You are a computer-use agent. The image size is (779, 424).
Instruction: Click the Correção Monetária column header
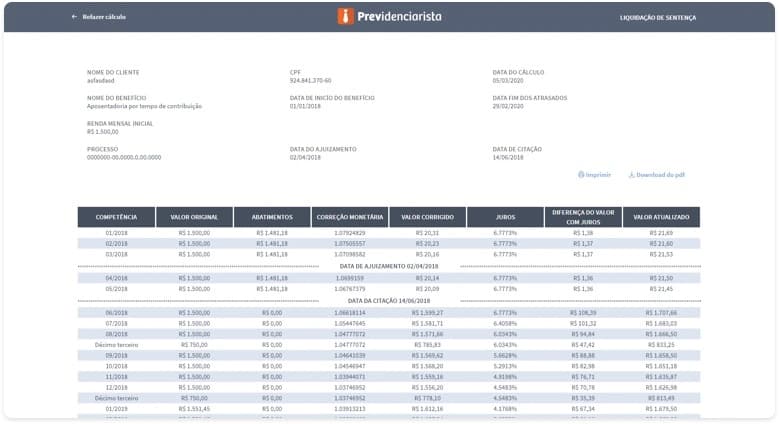[349, 217]
